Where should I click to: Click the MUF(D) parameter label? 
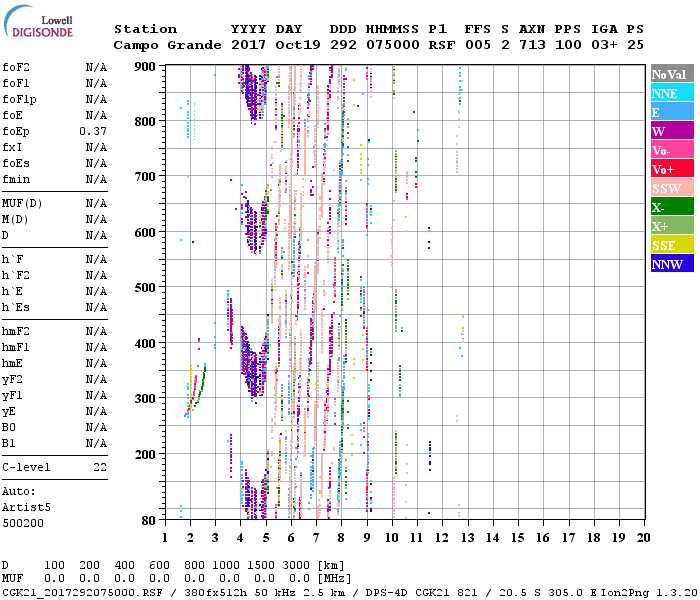pyautogui.click(x=22, y=204)
